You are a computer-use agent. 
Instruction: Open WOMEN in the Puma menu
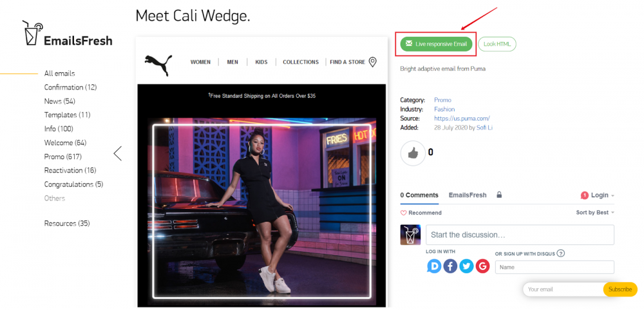click(x=200, y=62)
